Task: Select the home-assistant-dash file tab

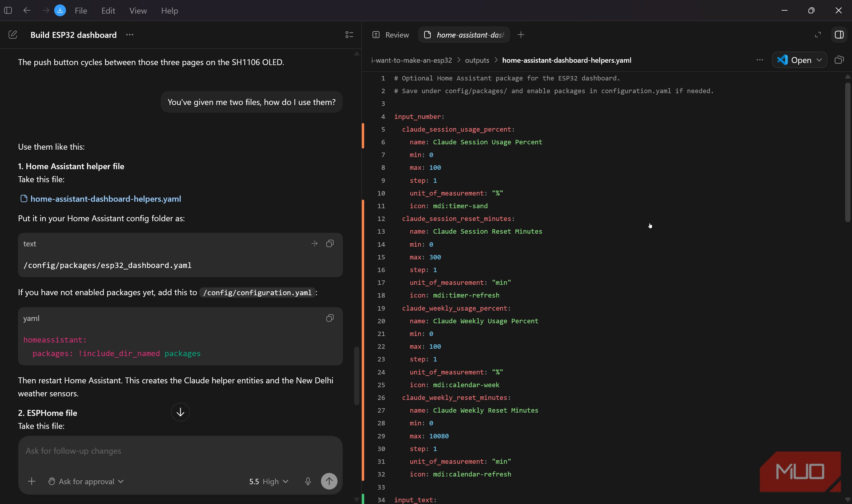Action: [x=464, y=35]
